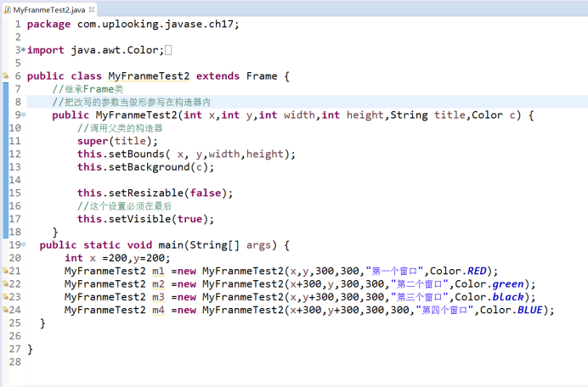Image resolution: width=588 pixels, height=387 pixels.
Task: Click the comment '//这个设置必须在最后'
Action: tap(125, 206)
